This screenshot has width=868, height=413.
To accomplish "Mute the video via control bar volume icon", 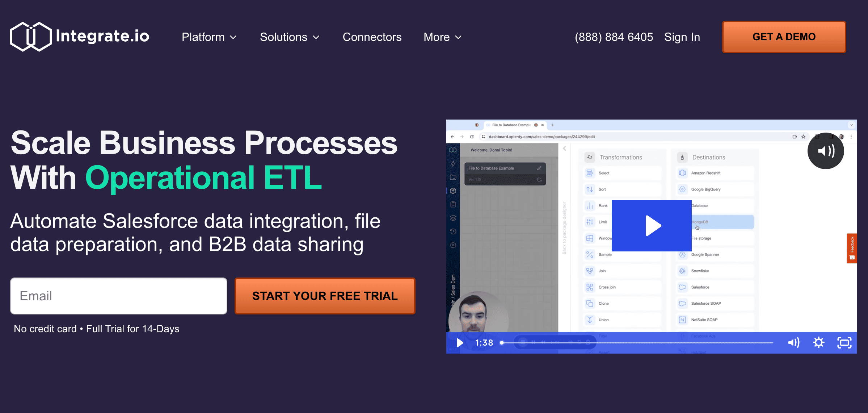I will (x=793, y=343).
